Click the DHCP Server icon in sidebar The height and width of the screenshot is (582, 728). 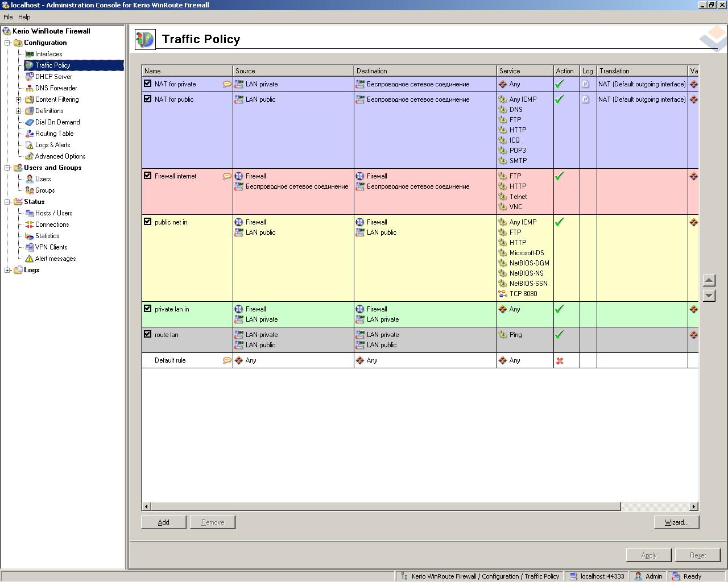(x=30, y=77)
